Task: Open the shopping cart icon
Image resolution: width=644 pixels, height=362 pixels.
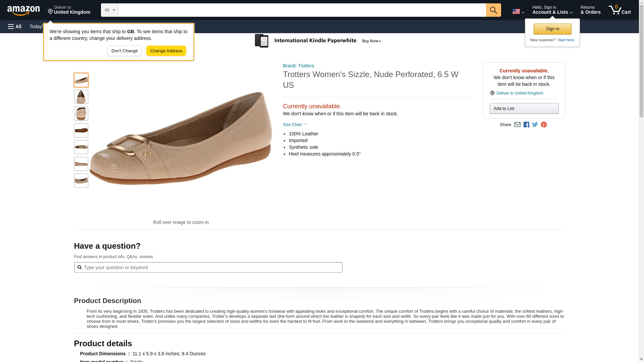Action: [620, 10]
